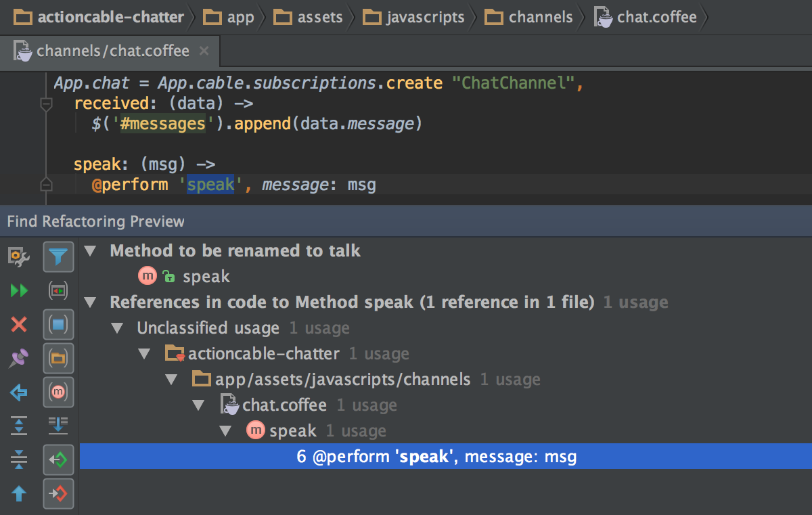Collapse the app/assets/javascripts/channels tree node
This screenshot has height=515, width=812.
point(171,380)
